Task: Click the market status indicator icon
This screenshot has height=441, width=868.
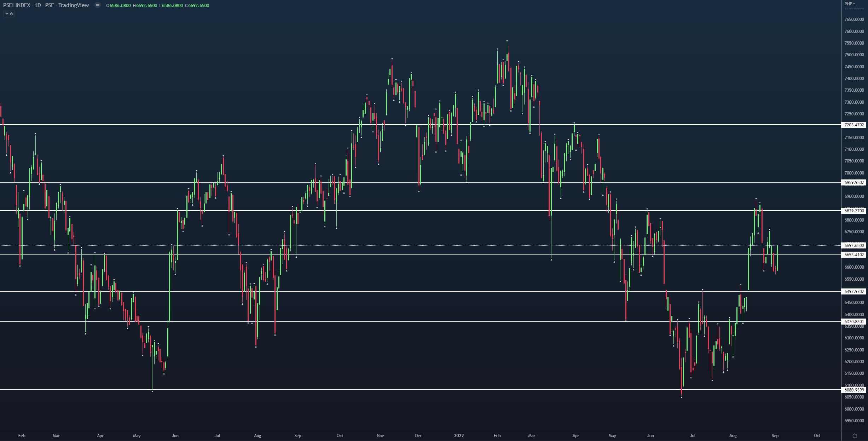Action: coord(98,5)
